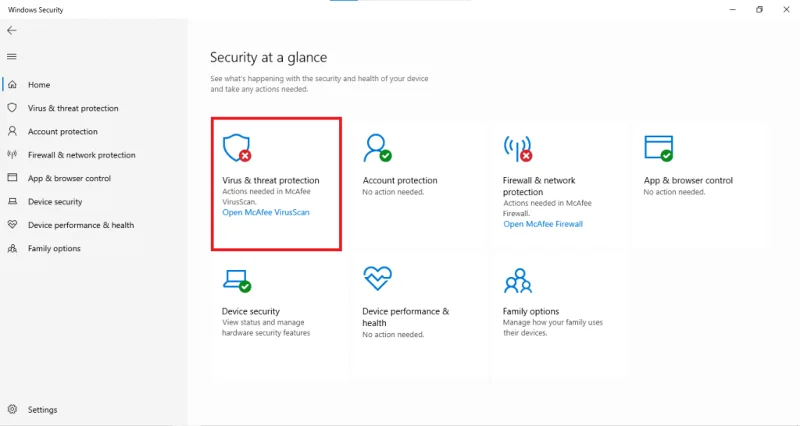Click the large family people icon

pos(518,281)
